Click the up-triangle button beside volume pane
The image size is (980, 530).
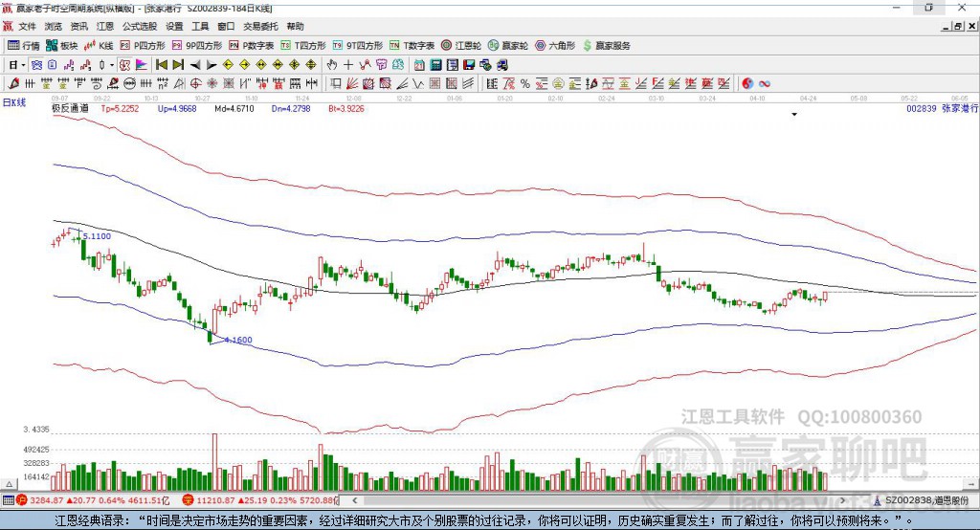pos(9,484)
